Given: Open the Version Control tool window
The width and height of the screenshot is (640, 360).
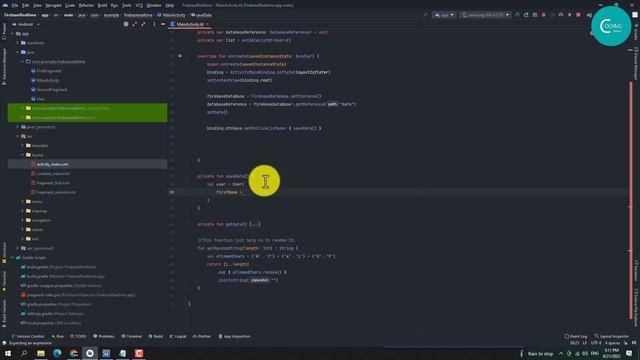Looking at the screenshot, I should pyautogui.click(x=27, y=336).
